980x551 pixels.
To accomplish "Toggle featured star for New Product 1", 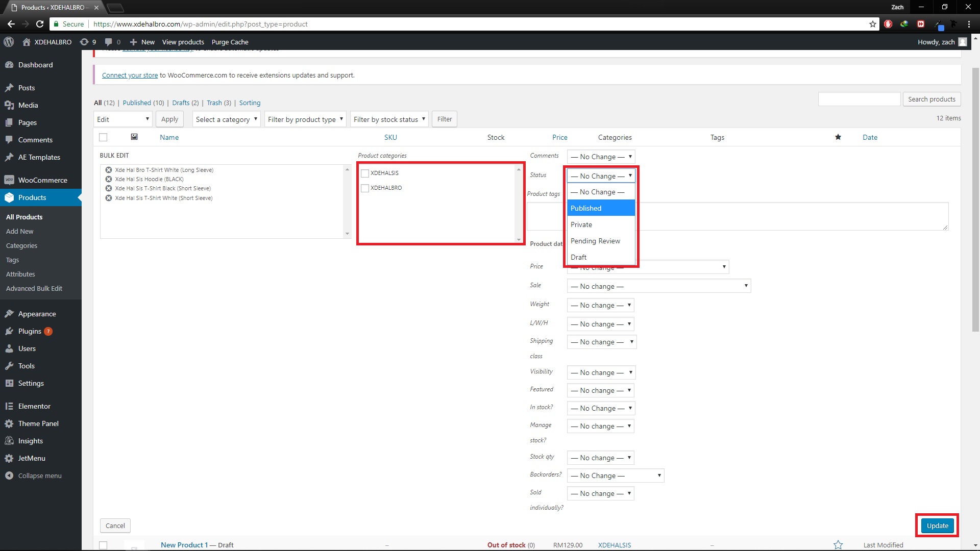I will [x=838, y=545].
